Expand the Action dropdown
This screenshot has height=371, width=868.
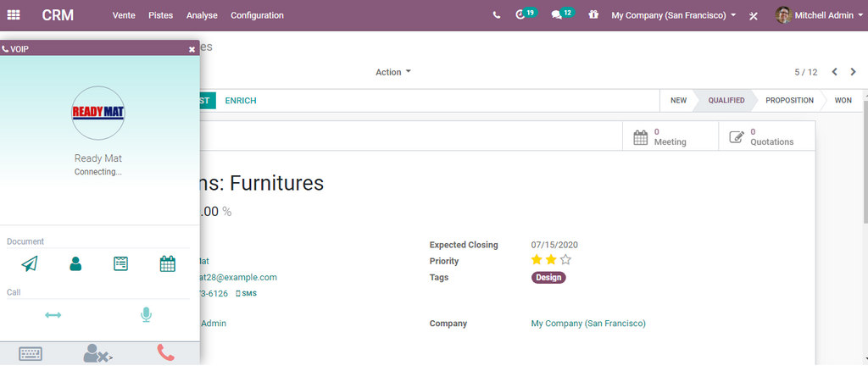[x=392, y=72]
